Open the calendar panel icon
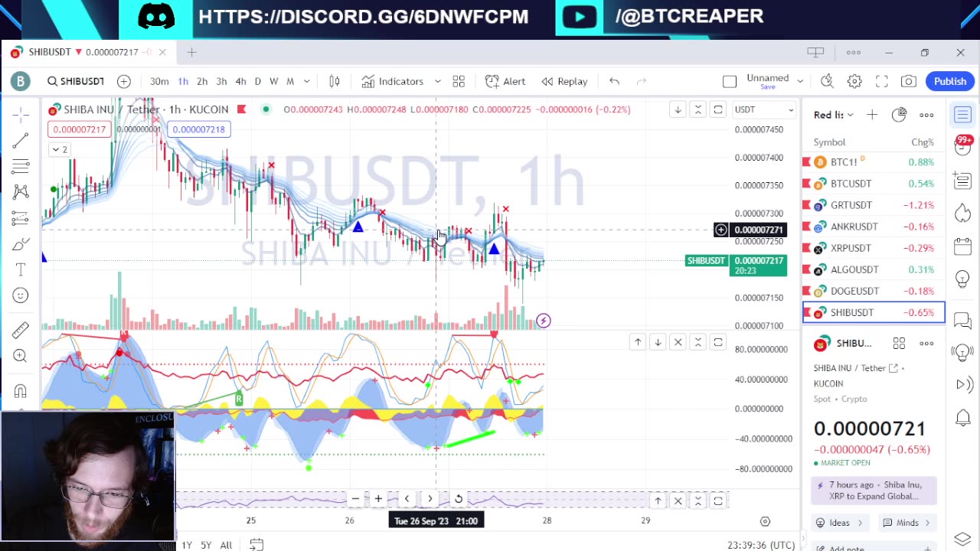Screen dimensions: 980x551 coord(963,246)
